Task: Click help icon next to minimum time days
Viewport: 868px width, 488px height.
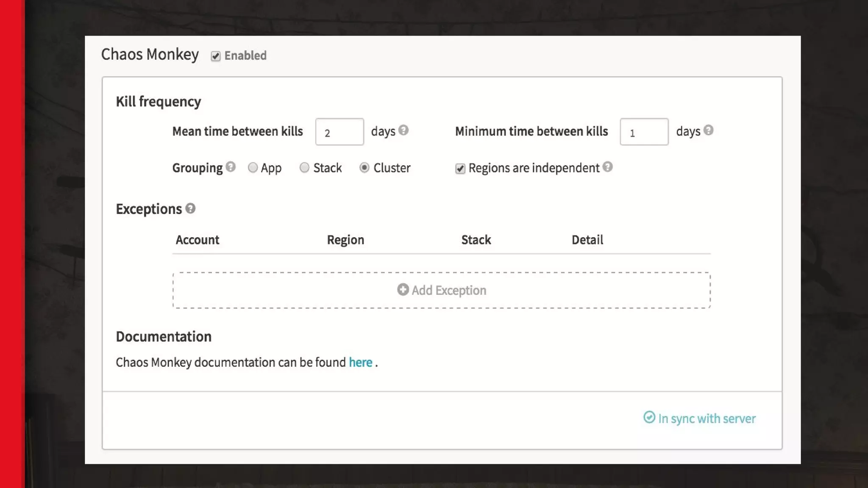Action: click(x=708, y=130)
